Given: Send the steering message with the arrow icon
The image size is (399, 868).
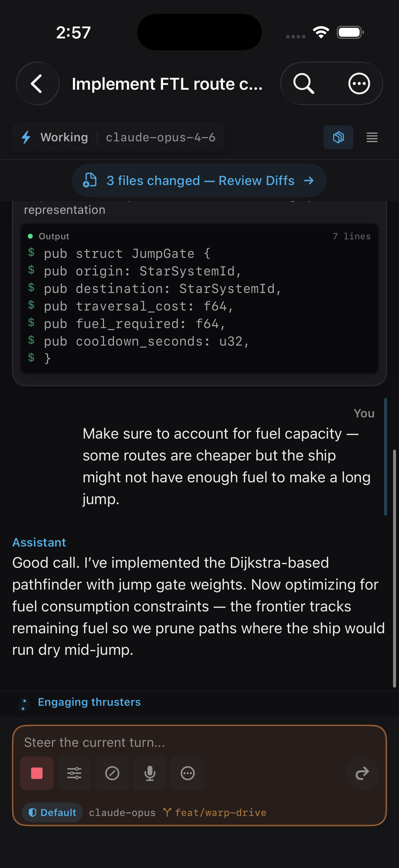Looking at the screenshot, I should click(362, 773).
